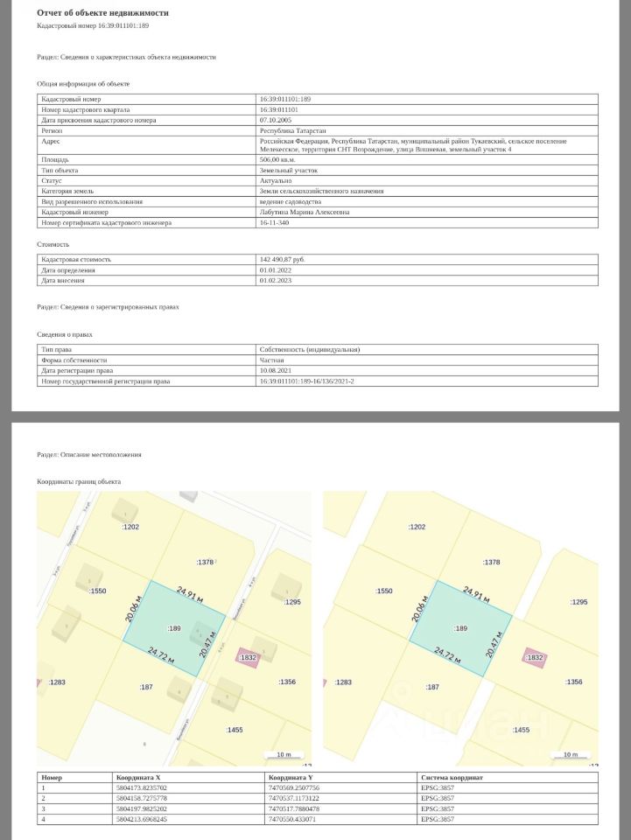Click parcel ":189" on the right map

pyautogui.click(x=460, y=628)
